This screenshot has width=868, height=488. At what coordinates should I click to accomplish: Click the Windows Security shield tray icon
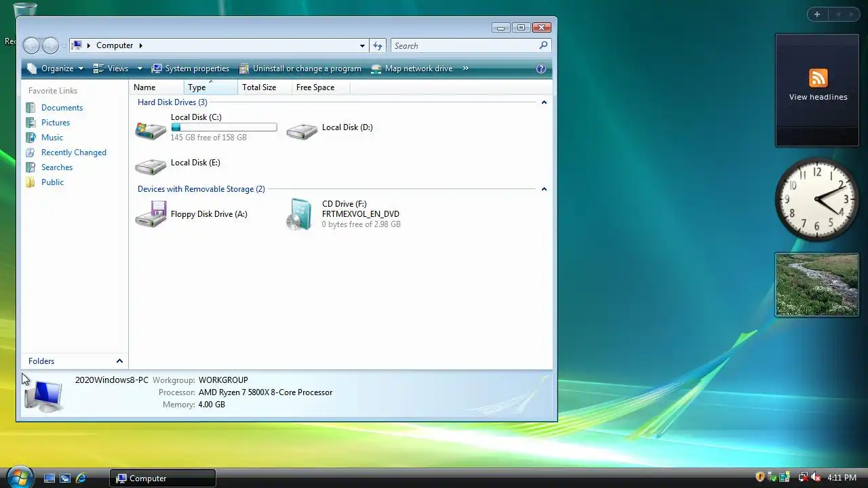click(x=760, y=477)
